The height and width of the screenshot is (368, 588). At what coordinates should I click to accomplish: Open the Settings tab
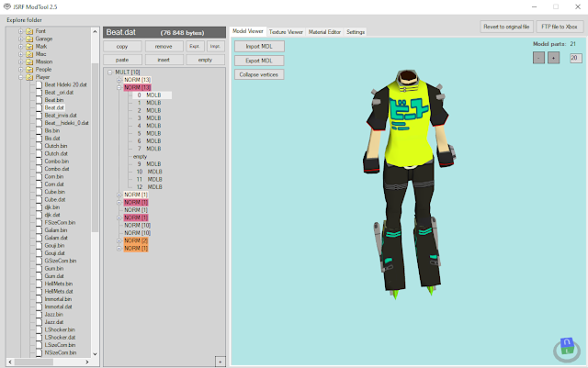[356, 32]
